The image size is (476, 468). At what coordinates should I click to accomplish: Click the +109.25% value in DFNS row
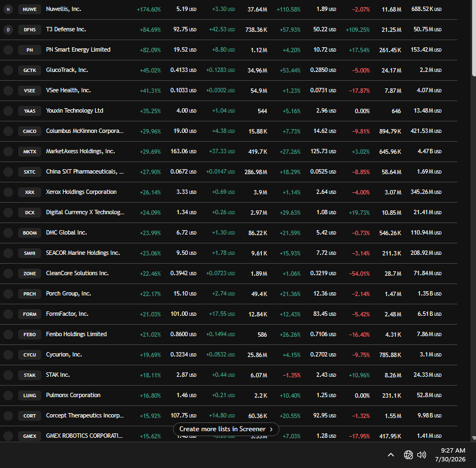click(357, 30)
